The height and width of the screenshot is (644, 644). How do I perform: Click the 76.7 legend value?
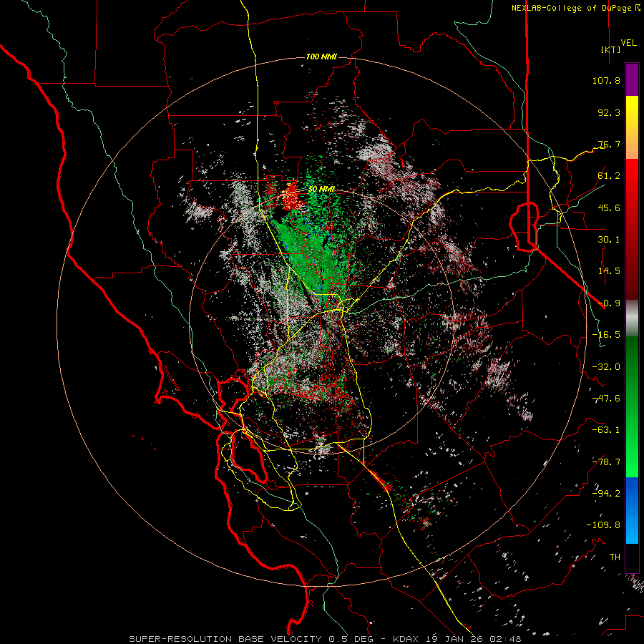coord(609,144)
